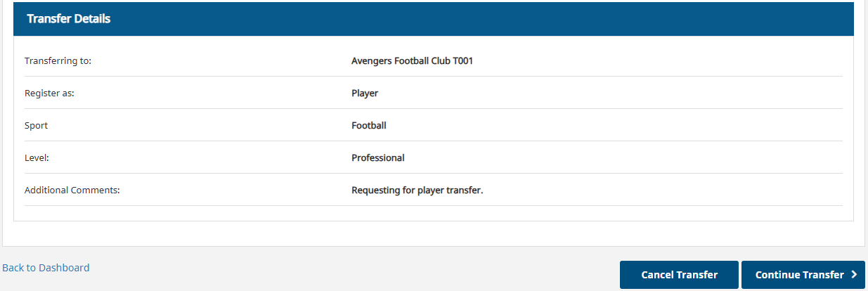The image size is (868, 291).
Task: Select the 'Transferring to:' label
Action: (58, 61)
